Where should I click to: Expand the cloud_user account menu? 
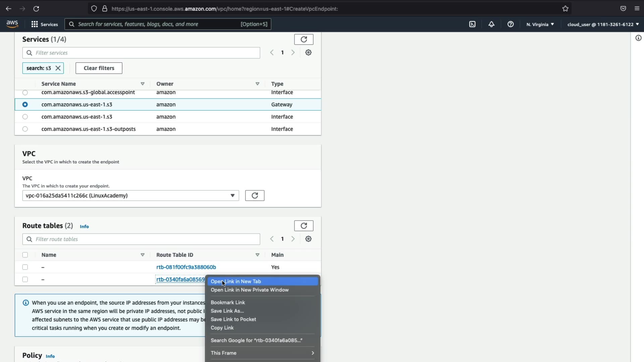click(x=603, y=24)
